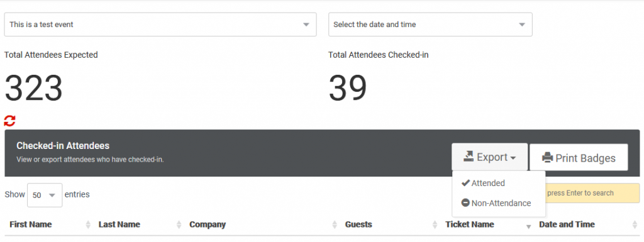Click the export tray icon
The width and height of the screenshot is (644, 242).
pyautogui.click(x=469, y=157)
